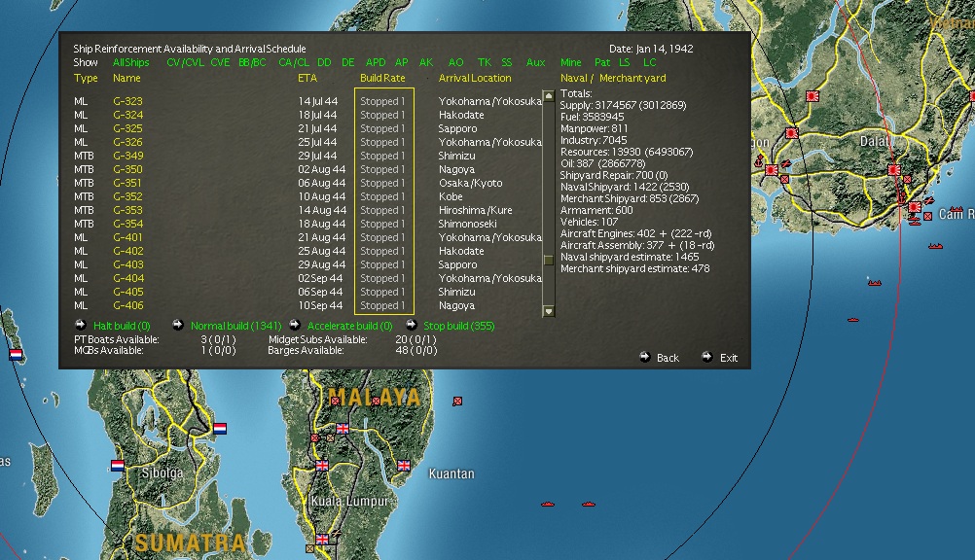This screenshot has height=560, width=975.
Task: Show only TK tankers
Action: (x=485, y=63)
